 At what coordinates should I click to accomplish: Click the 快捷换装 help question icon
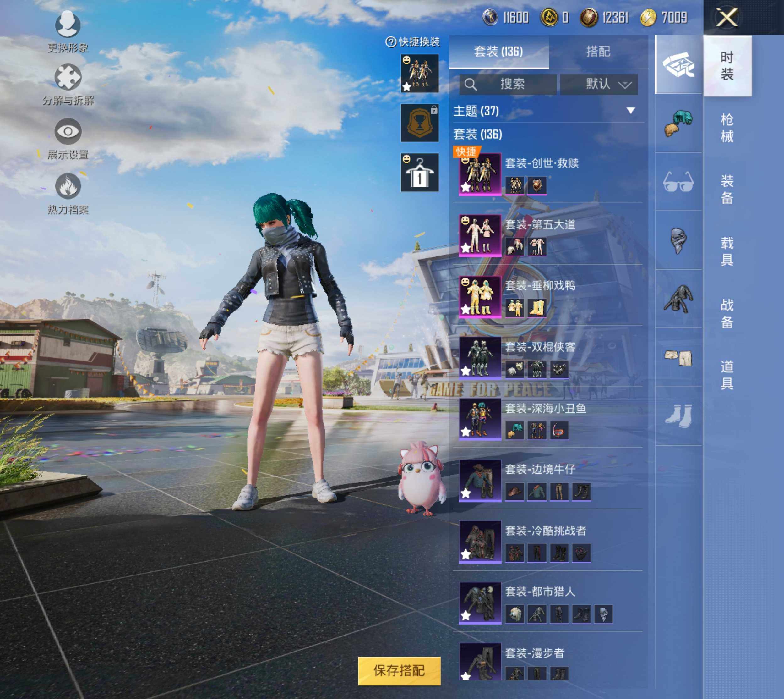391,42
